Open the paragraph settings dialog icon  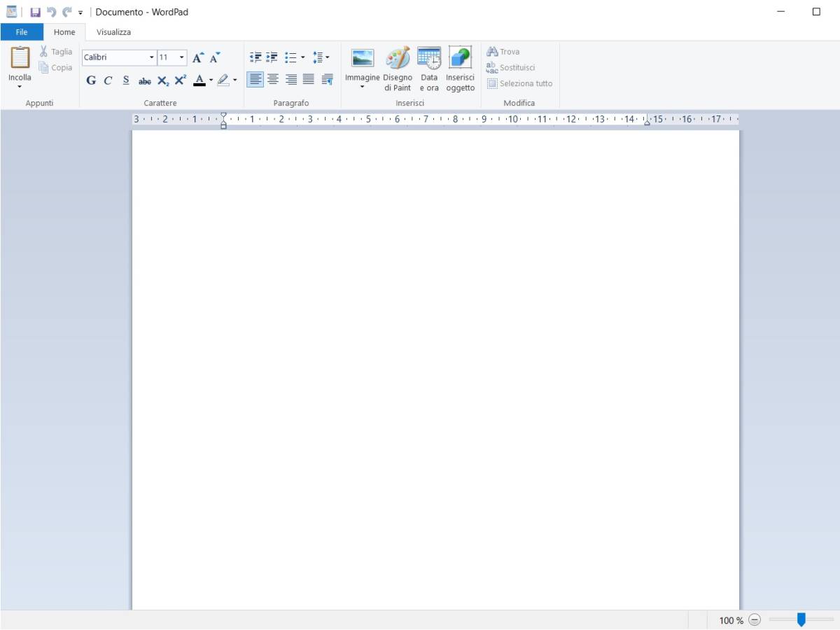point(327,80)
